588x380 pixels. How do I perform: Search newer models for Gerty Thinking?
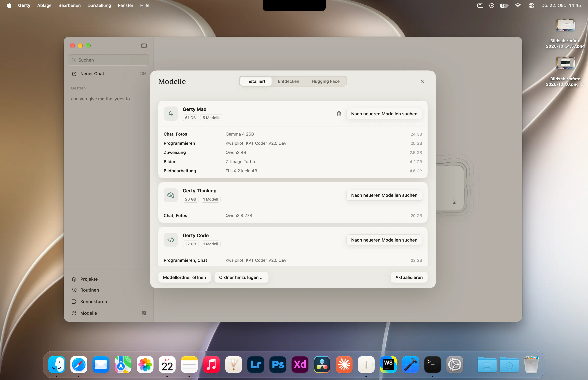[384, 195]
